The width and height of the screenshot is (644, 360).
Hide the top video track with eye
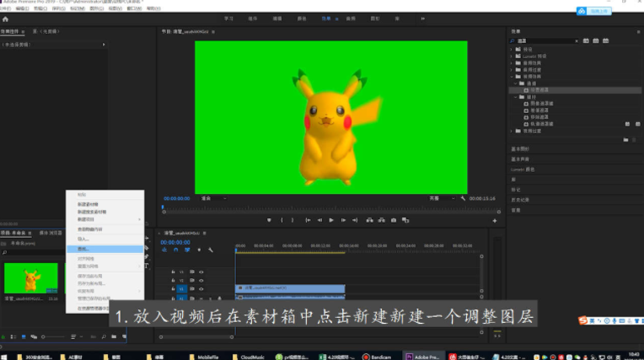click(x=201, y=272)
